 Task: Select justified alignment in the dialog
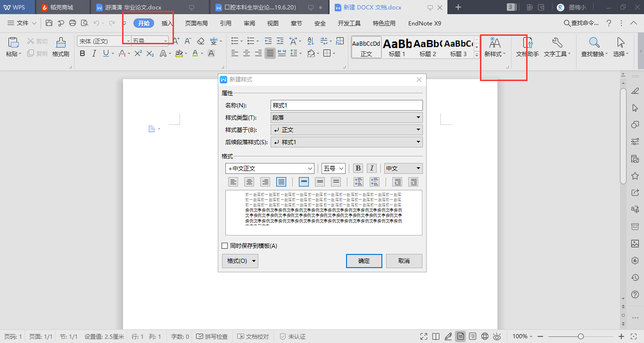[x=281, y=182]
